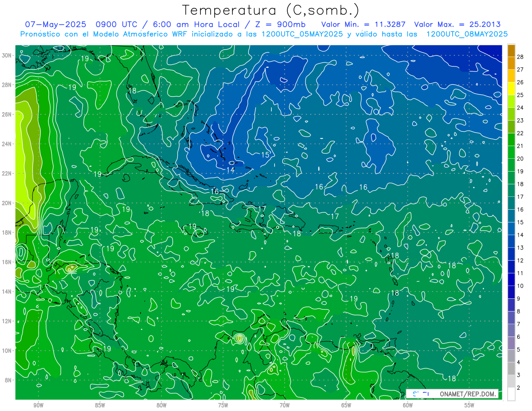Click the "14N" latitude axis label
This screenshot has height=411, width=532.
[7, 291]
